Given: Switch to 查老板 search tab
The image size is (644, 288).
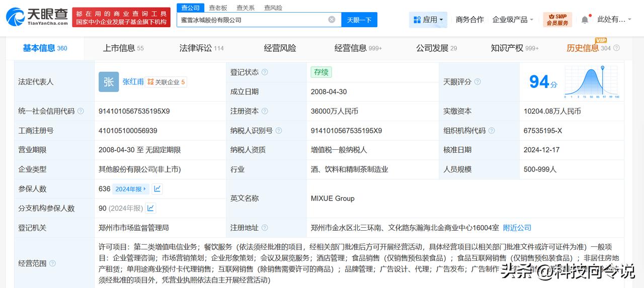Looking at the screenshot, I should (x=218, y=8).
